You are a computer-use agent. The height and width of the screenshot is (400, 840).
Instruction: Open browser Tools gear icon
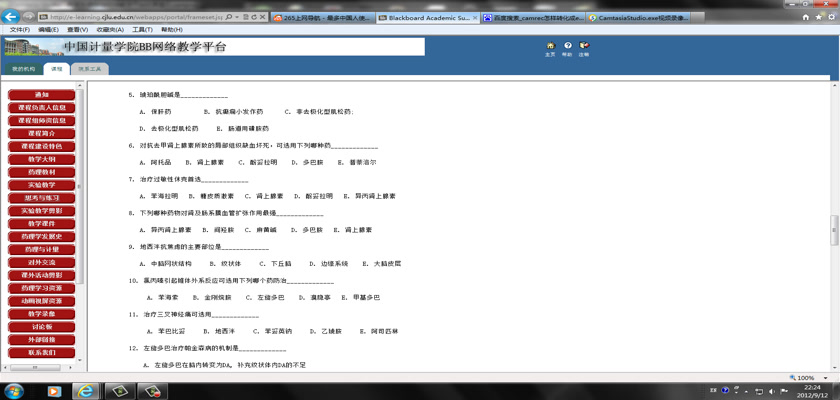pos(830,18)
